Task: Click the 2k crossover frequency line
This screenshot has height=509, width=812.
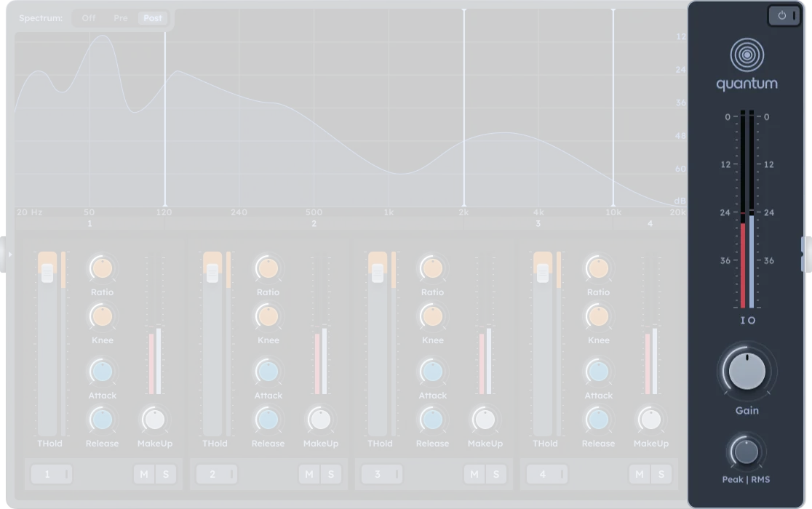Action: click(463, 109)
